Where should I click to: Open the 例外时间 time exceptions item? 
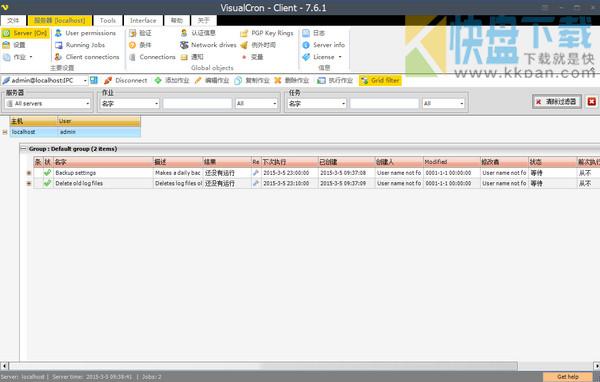click(258, 45)
